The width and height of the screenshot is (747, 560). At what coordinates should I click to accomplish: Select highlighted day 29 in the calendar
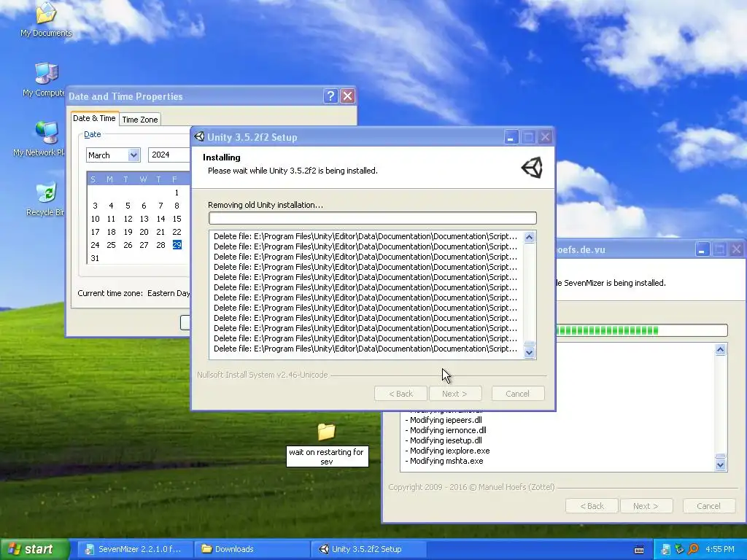click(x=177, y=245)
